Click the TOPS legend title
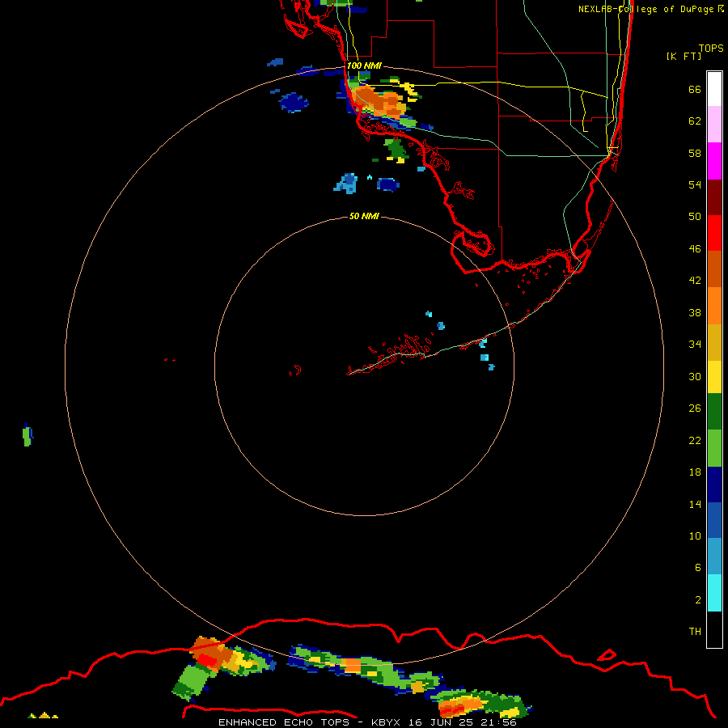 (711, 48)
